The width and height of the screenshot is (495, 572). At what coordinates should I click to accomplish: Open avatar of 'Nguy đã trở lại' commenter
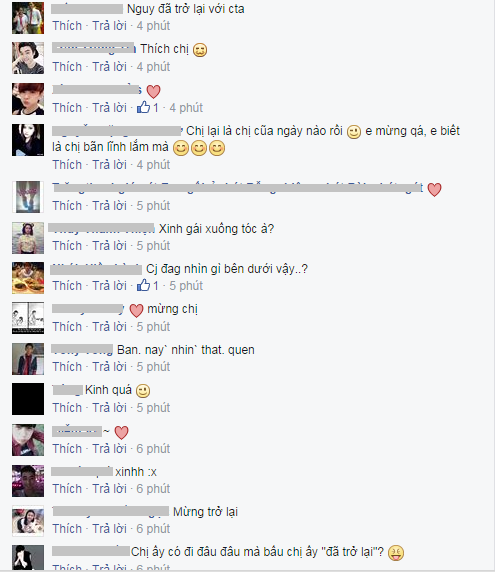pos(28,18)
